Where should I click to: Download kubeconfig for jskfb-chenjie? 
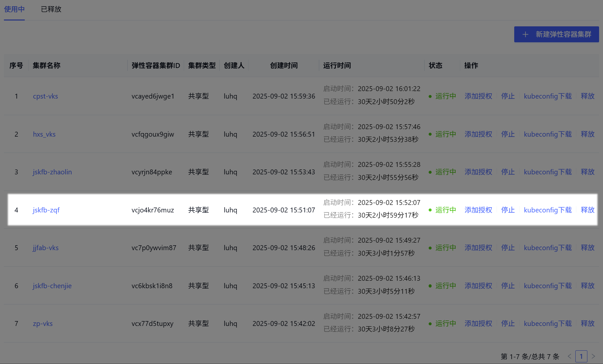(548, 286)
